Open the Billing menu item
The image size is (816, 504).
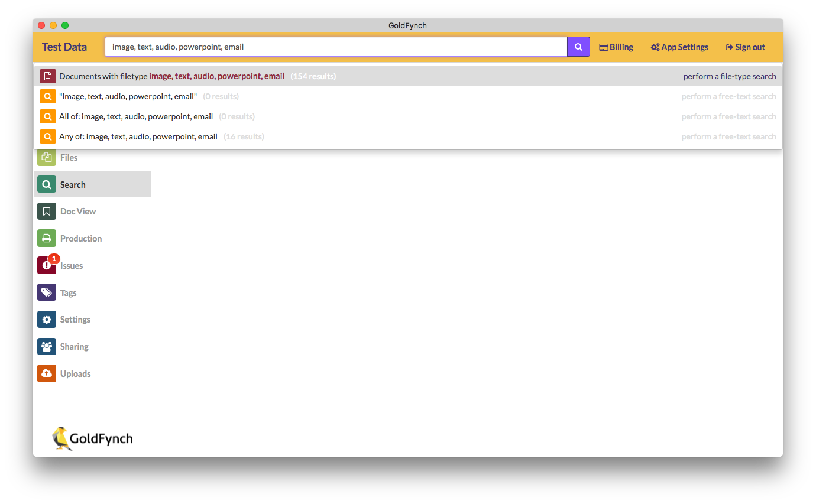coord(616,47)
